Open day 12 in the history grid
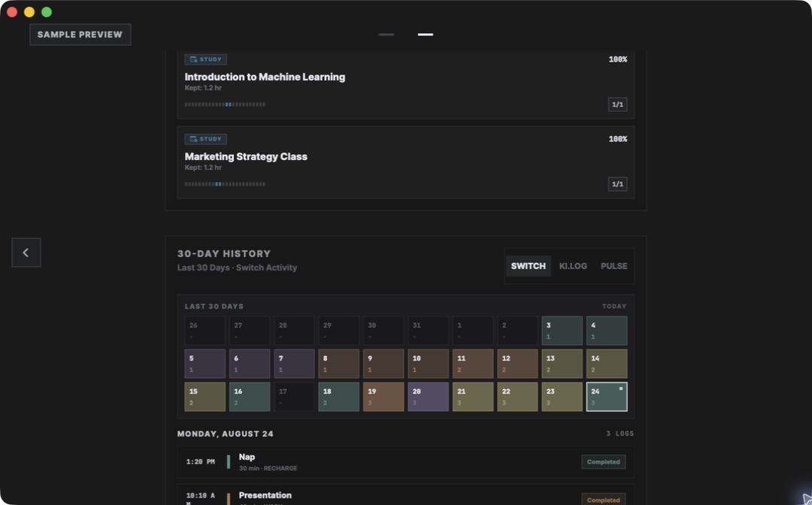Image resolution: width=812 pixels, height=505 pixels. tap(517, 364)
